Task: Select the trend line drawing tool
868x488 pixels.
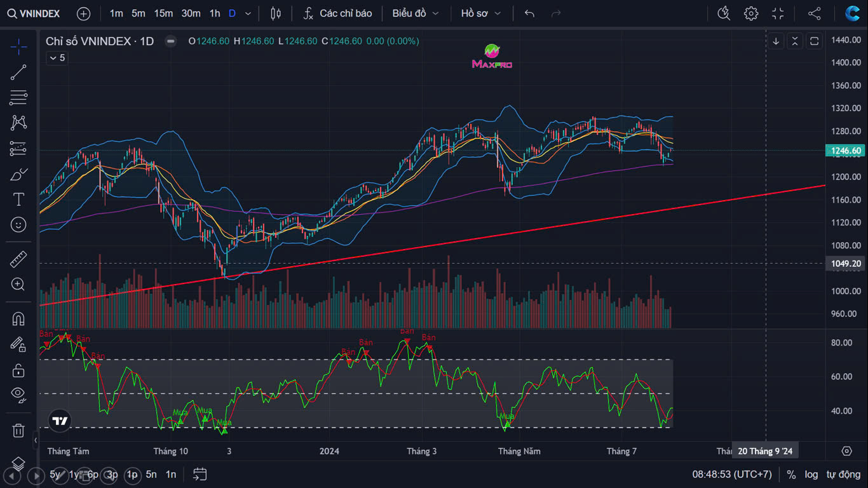Action: pos(18,72)
